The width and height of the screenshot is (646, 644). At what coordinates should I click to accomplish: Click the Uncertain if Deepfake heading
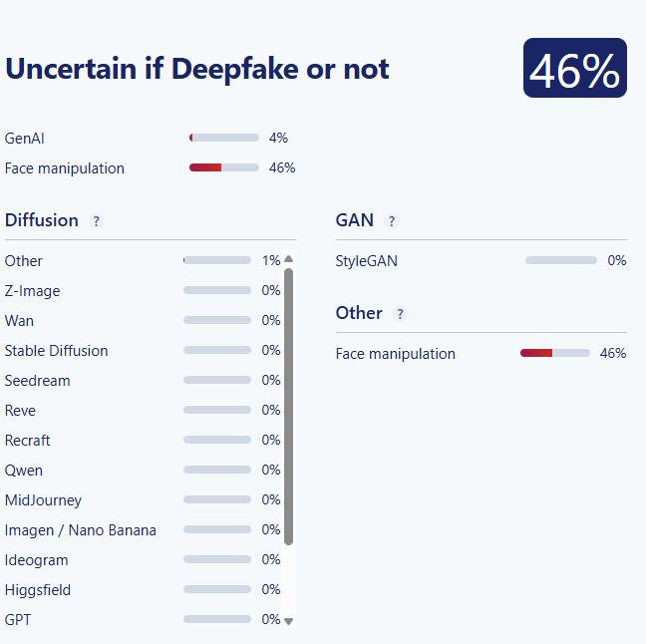[197, 69]
